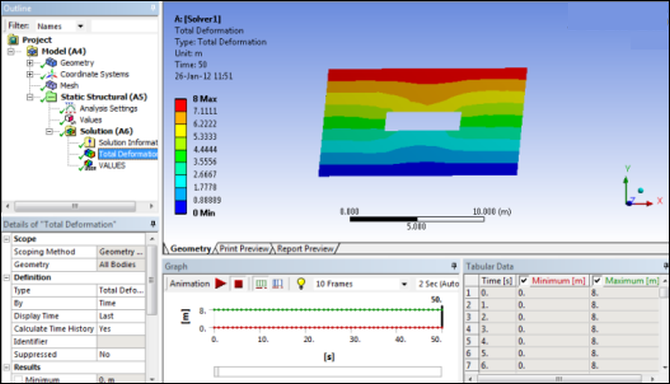Click the Coordinate Systems icon

coord(51,74)
